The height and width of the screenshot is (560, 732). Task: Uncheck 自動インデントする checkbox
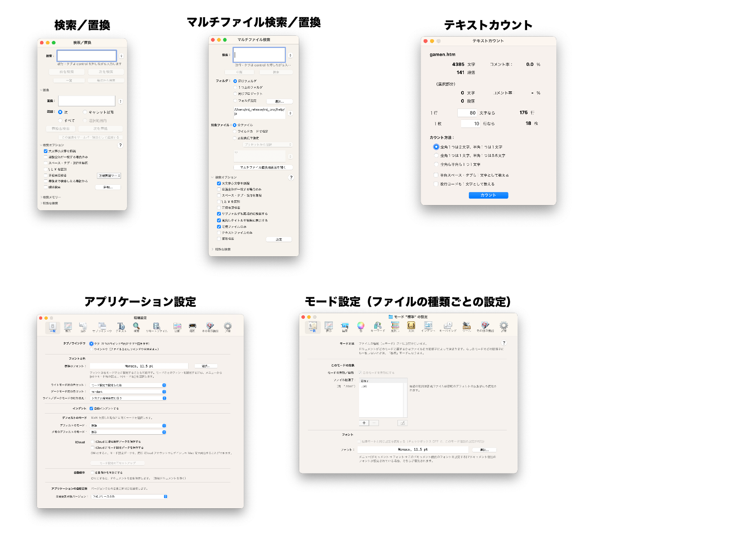[x=91, y=408]
